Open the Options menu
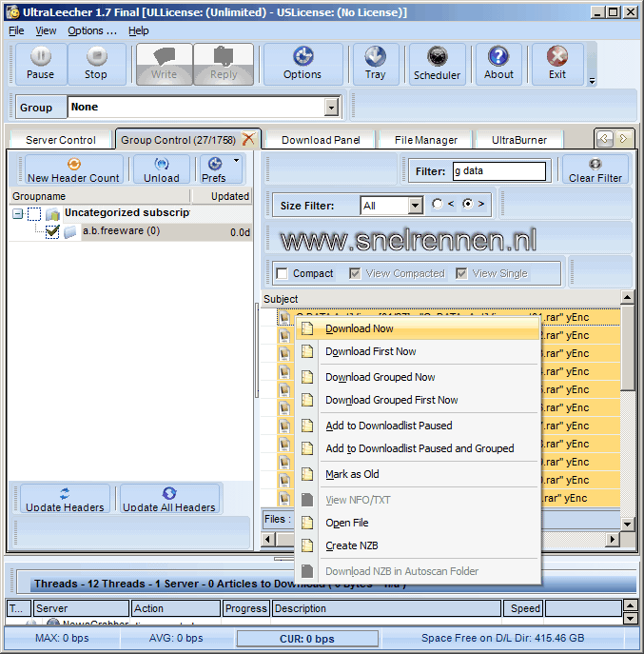This screenshot has height=654, width=644. (92, 30)
